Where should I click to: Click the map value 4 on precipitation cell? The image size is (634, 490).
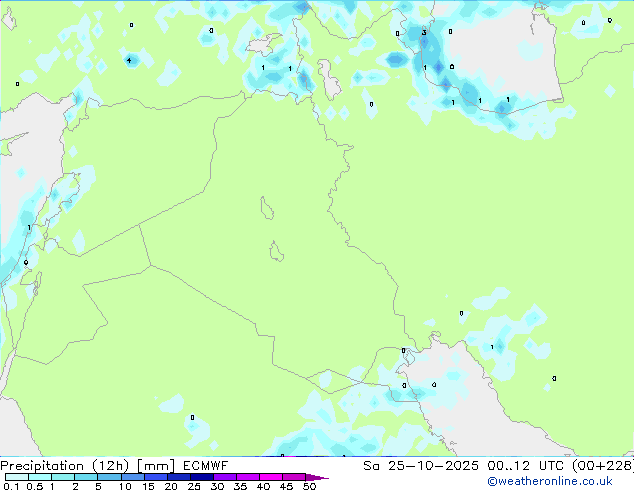point(129,61)
